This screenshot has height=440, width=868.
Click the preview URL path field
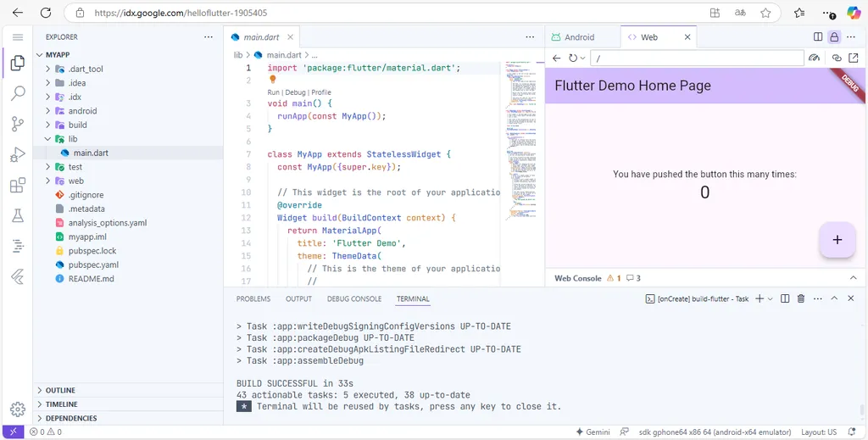coord(697,58)
